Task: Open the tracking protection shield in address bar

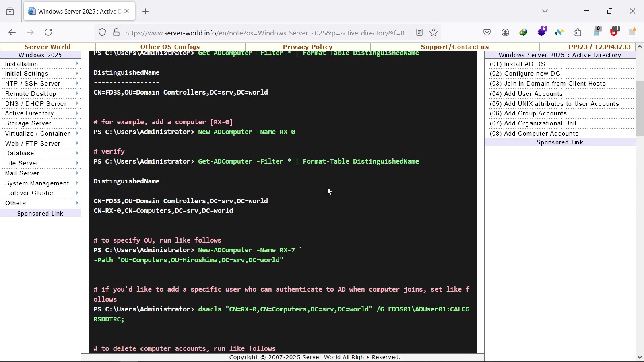Action: click(x=102, y=33)
